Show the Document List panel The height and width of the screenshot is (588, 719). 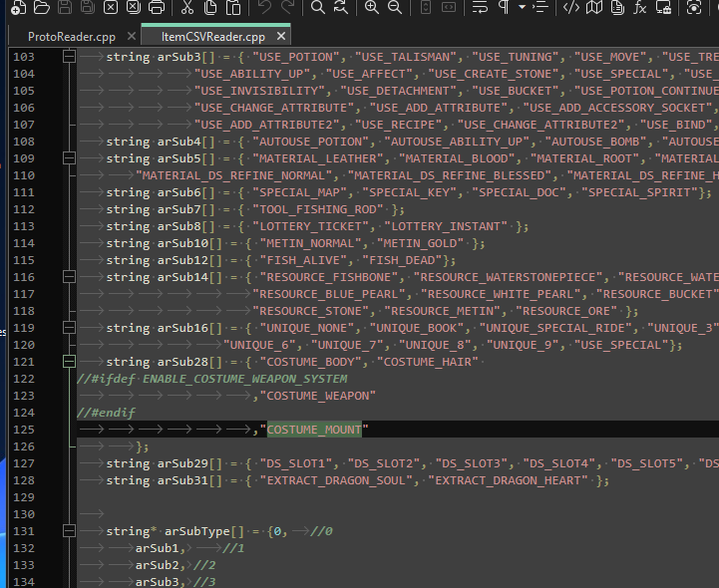[x=617, y=7]
